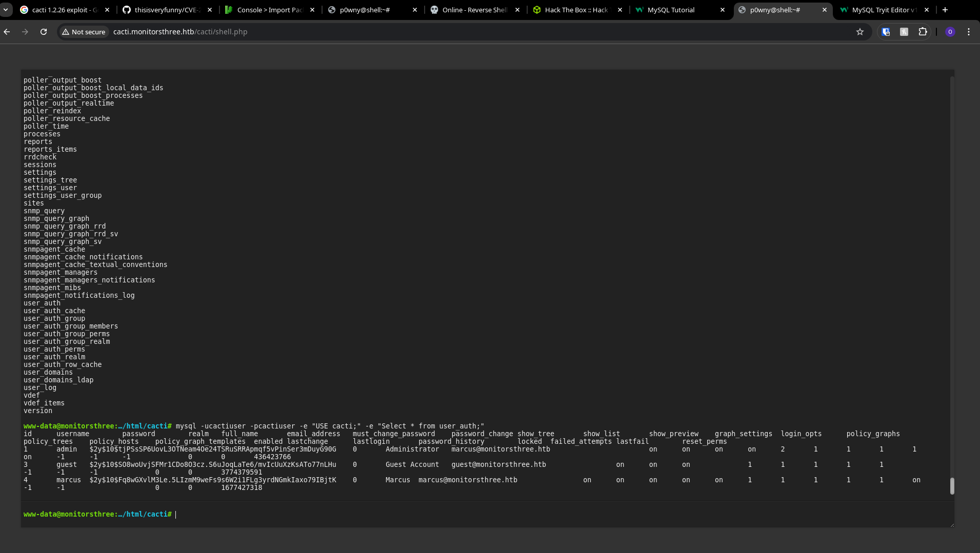Click the browser forward arrow

click(x=25, y=32)
